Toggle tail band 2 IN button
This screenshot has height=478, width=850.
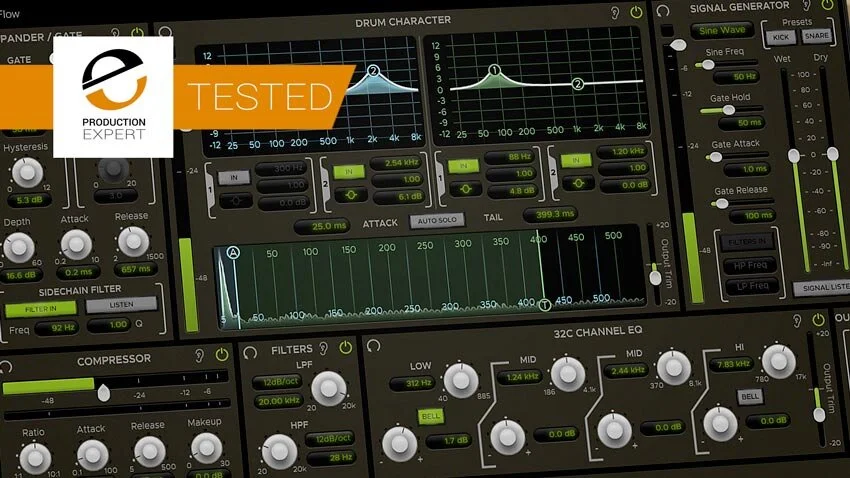pyautogui.click(x=576, y=160)
